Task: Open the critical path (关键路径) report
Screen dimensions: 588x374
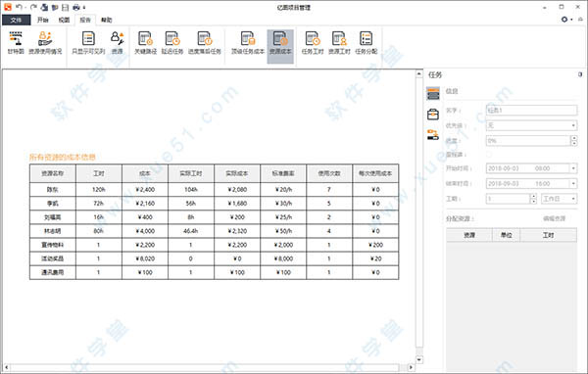Action: pyautogui.click(x=145, y=43)
